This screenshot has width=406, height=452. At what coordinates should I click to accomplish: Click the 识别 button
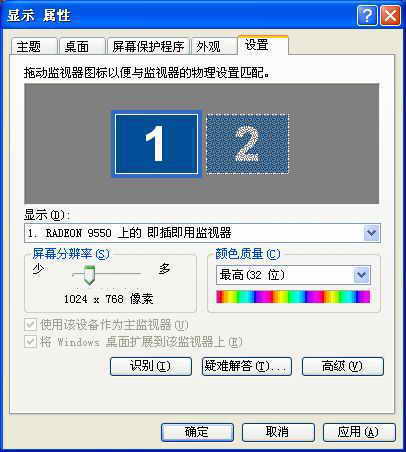tap(151, 366)
